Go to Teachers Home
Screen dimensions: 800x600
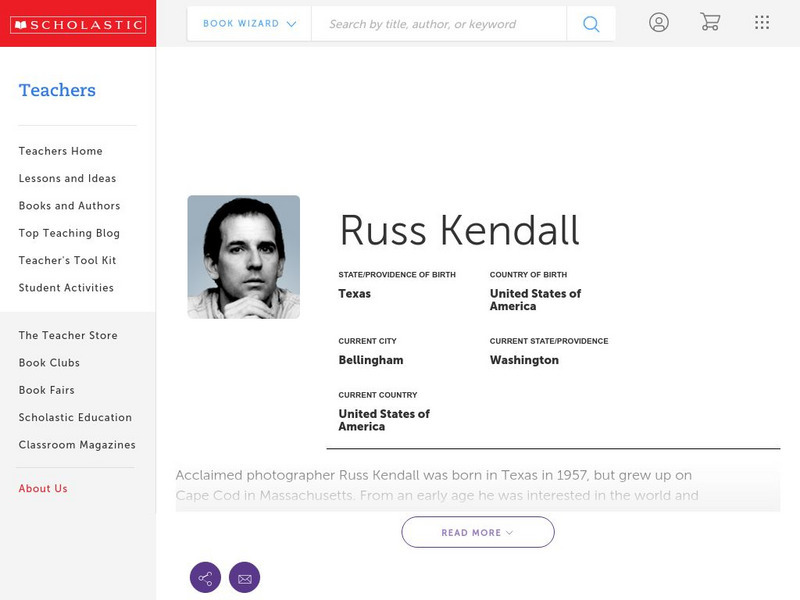60,151
